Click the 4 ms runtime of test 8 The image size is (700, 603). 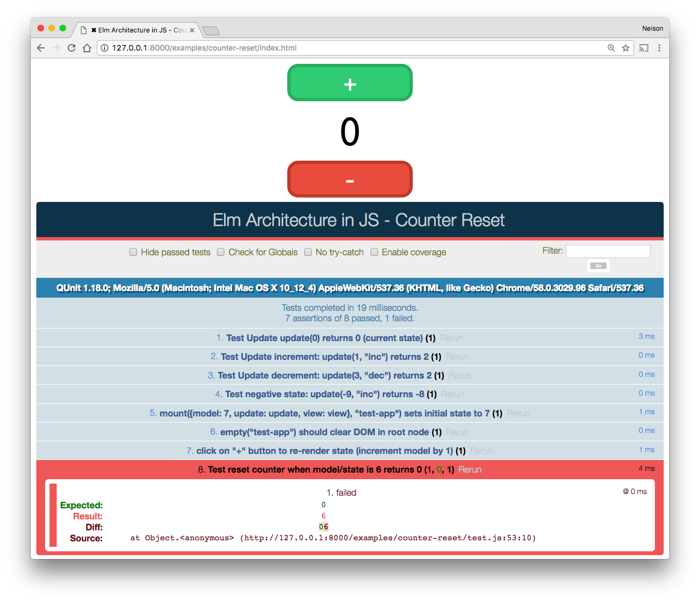(647, 468)
